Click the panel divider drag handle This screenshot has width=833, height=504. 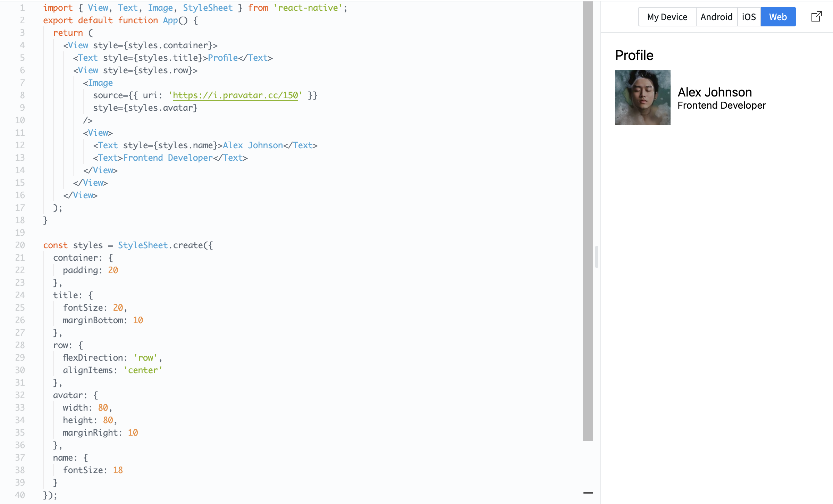coord(597,257)
